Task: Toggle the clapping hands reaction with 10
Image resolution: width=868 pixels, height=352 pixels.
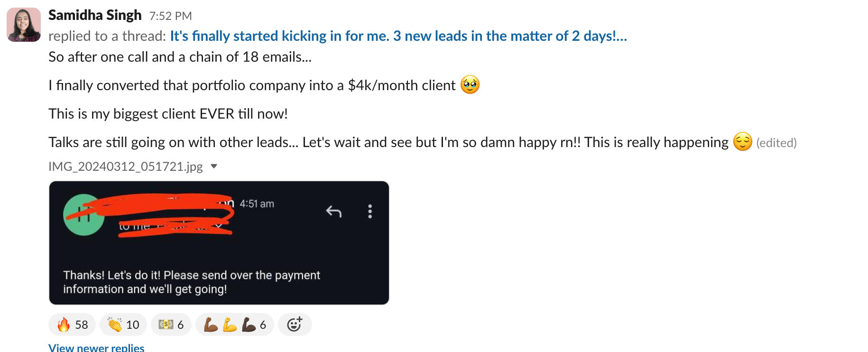Action: coord(123,325)
